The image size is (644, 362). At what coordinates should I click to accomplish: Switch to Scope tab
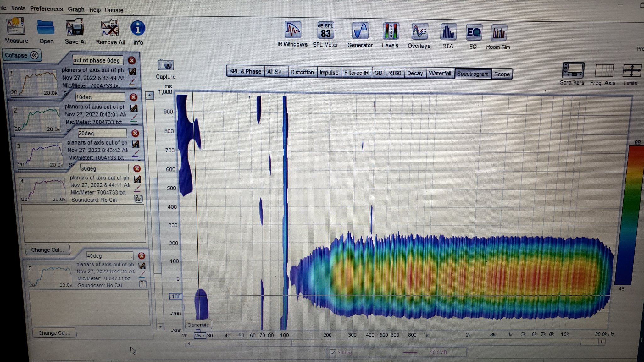[x=502, y=74]
